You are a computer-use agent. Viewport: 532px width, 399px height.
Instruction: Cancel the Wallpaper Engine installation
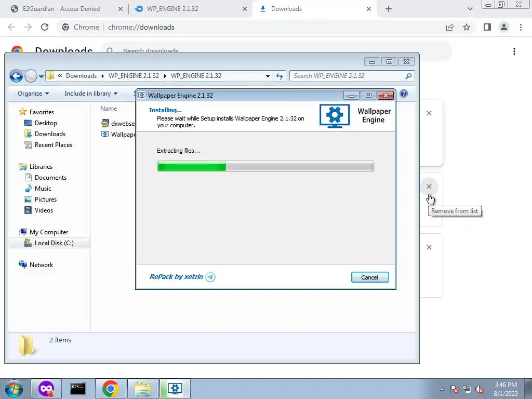click(x=370, y=277)
